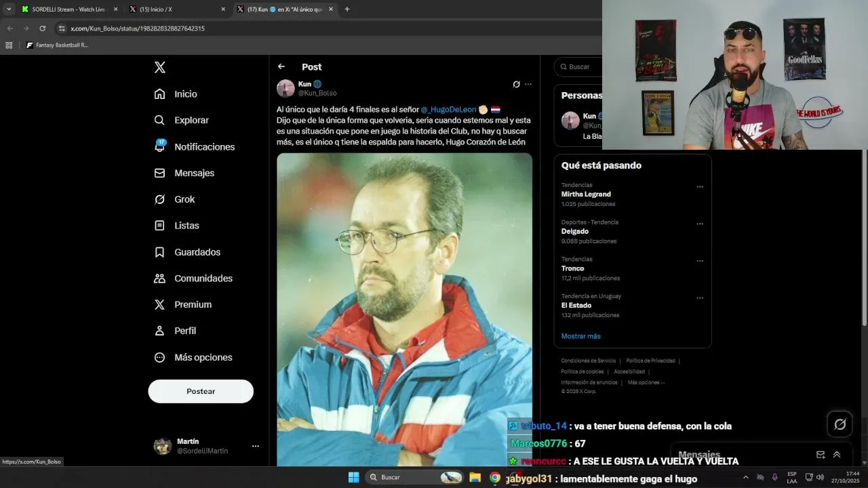The width and height of the screenshot is (868, 488).
Task: Click the URL address bar
Action: (325, 28)
